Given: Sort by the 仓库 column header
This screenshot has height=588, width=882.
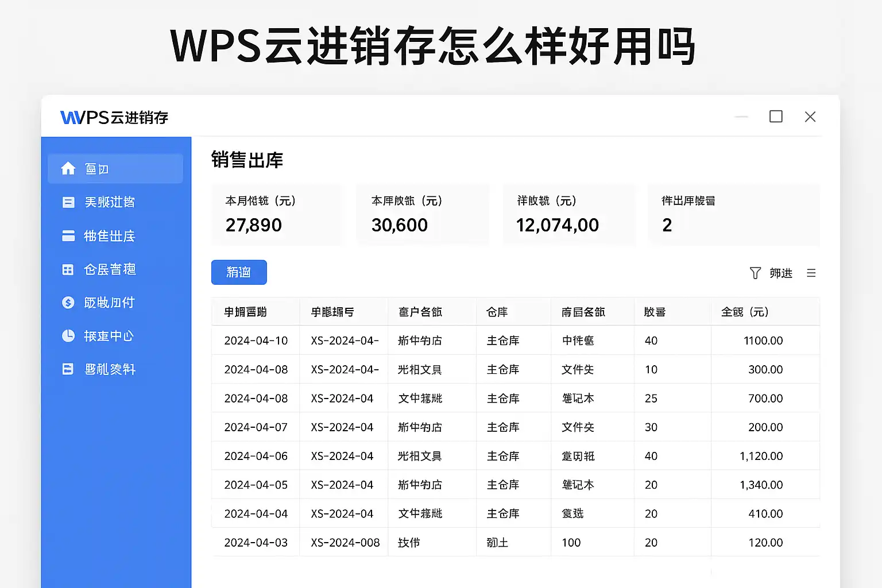Looking at the screenshot, I should pos(497,312).
